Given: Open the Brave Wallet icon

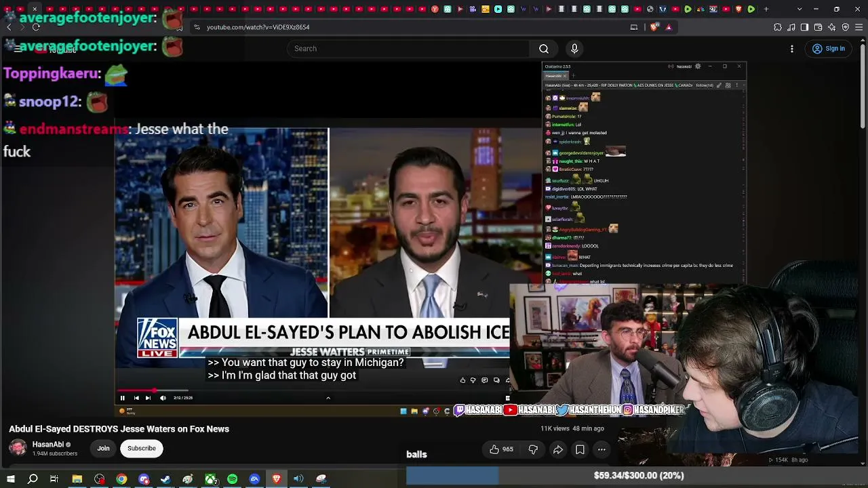Looking at the screenshot, I should [818, 27].
